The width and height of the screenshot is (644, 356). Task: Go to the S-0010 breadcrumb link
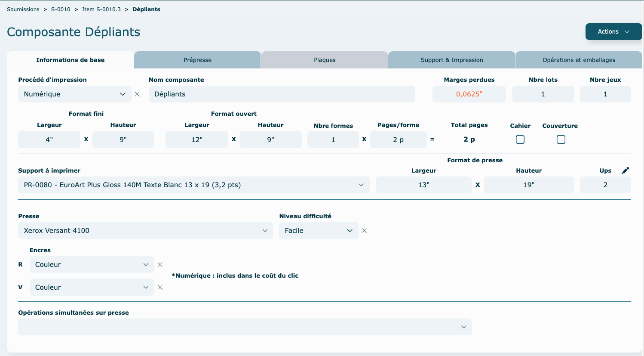61,9
